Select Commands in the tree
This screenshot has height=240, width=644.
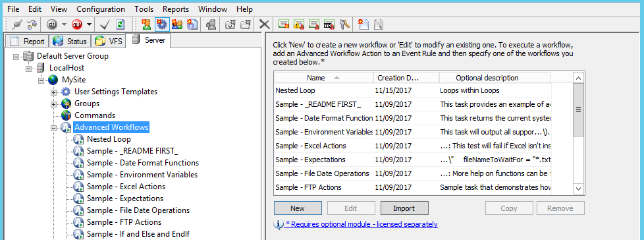tap(95, 115)
